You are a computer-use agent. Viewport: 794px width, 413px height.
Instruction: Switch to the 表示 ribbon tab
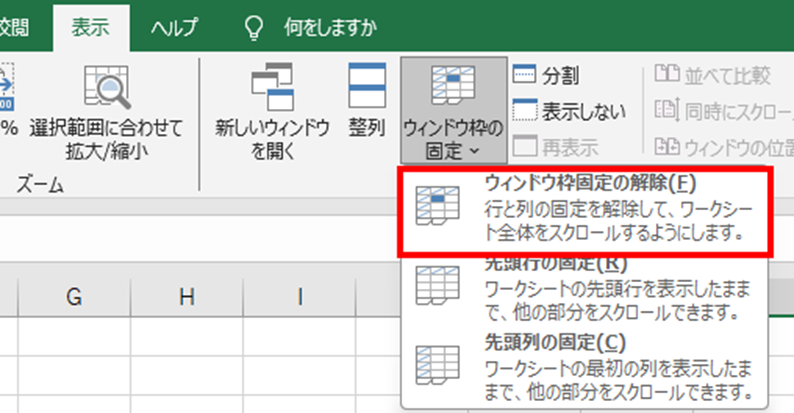pos(90,27)
